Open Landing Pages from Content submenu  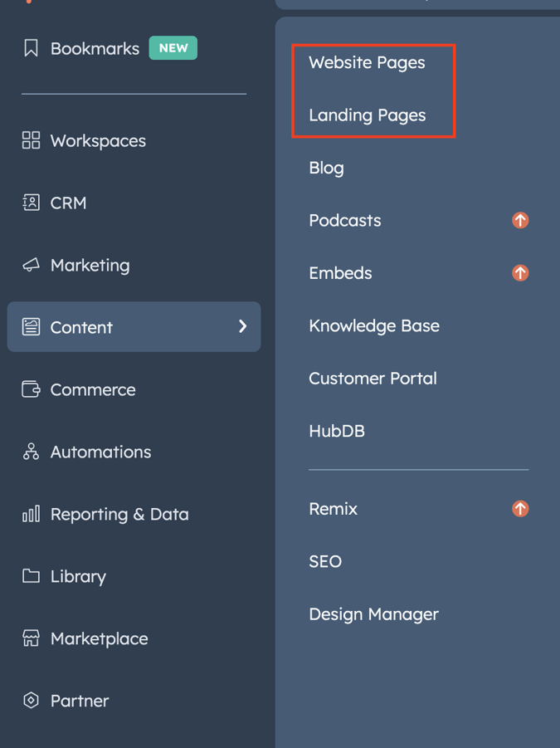click(x=368, y=115)
